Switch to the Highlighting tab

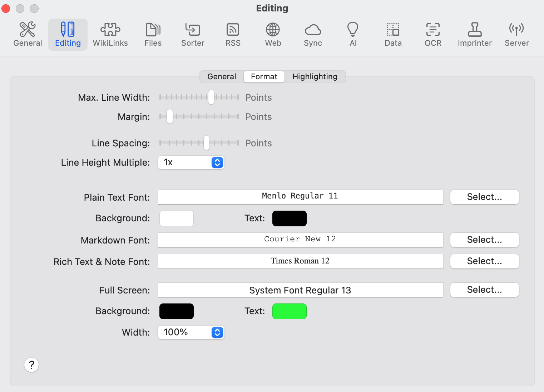[x=315, y=77]
